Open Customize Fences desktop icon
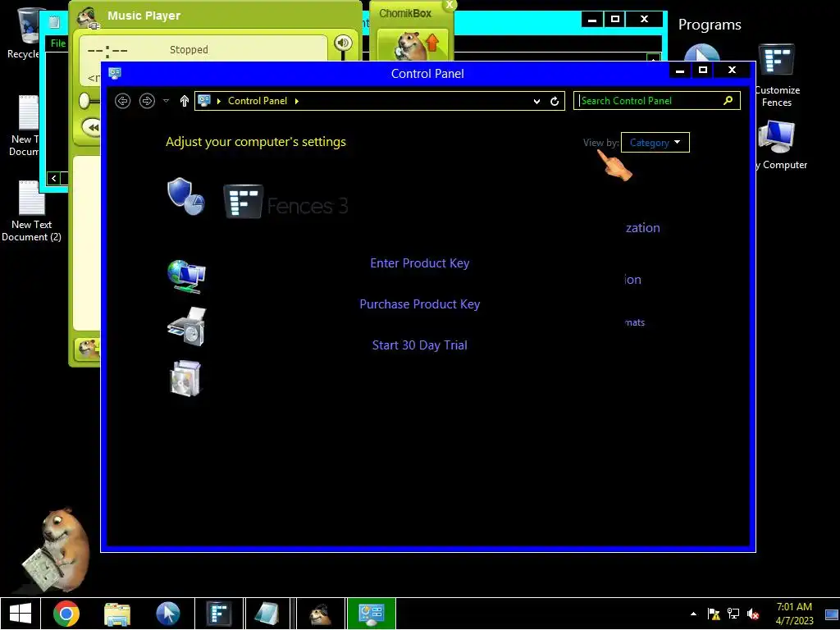Viewport: 840px width, 630px height. click(777, 75)
